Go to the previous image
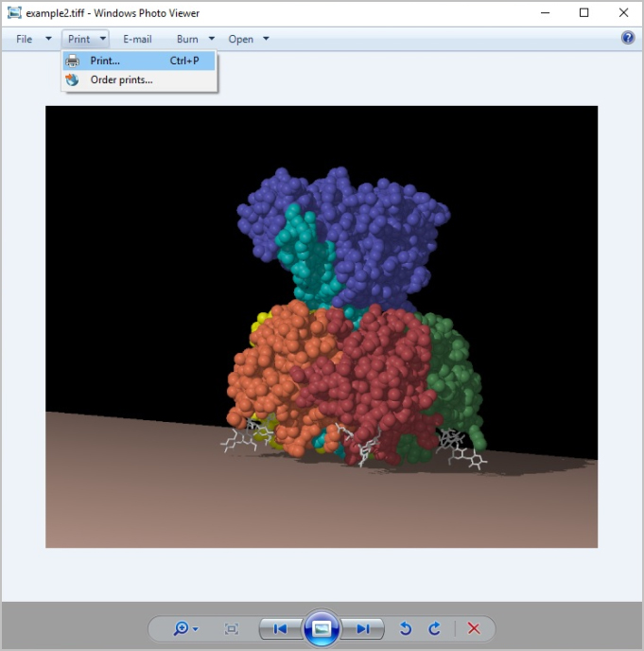 click(280, 628)
